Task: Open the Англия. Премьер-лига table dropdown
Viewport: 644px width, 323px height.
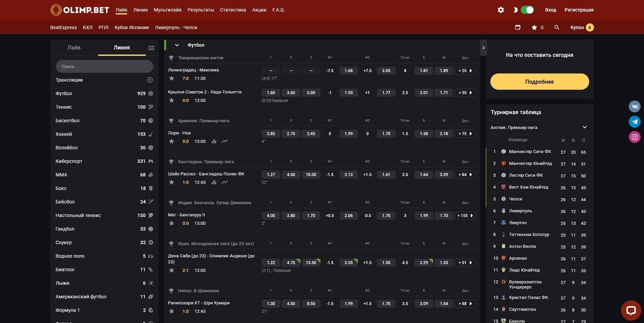Action: [x=539, y=127]
